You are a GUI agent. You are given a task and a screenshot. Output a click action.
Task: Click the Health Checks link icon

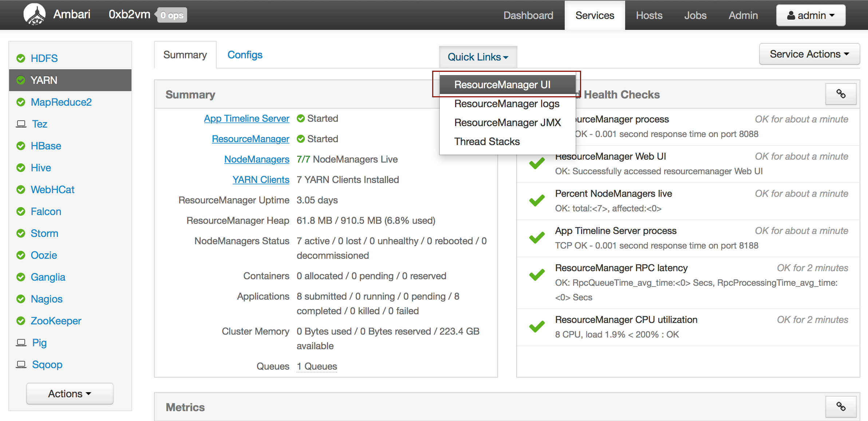coord(840,94)
